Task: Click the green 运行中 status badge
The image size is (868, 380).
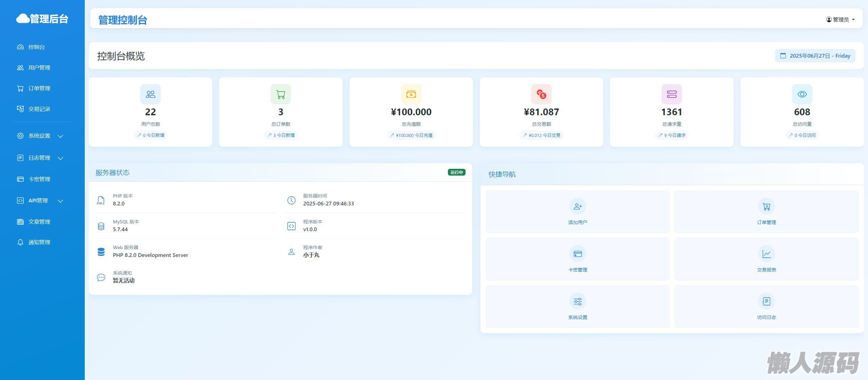Action: 456,172
